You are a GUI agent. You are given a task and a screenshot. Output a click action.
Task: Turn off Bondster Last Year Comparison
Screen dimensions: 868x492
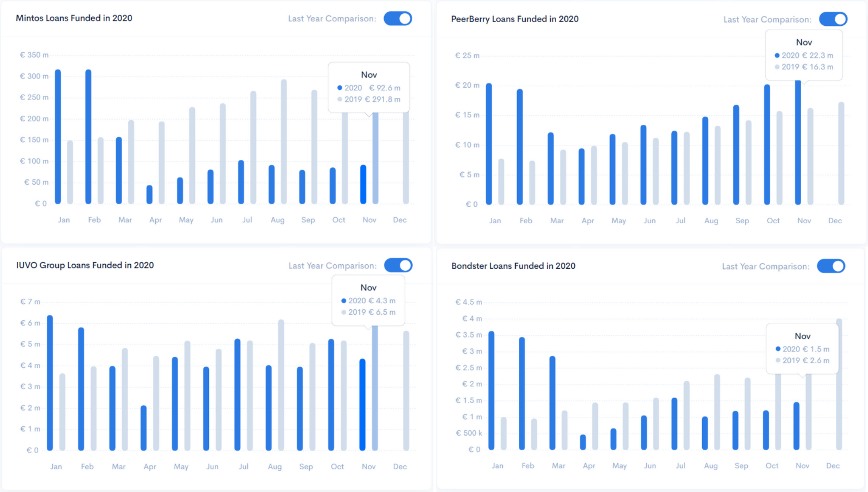point(831,266)
